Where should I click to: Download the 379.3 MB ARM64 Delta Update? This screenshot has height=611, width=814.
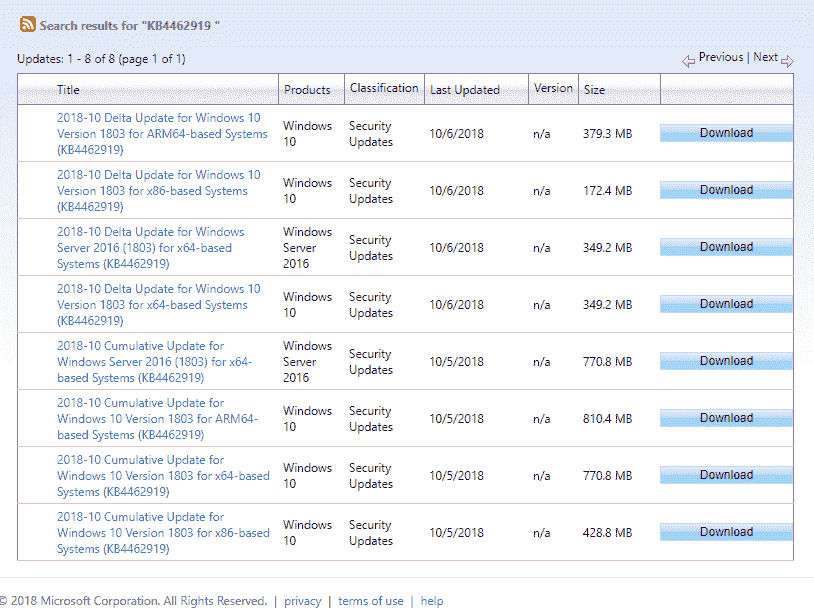tap(726, 133)
